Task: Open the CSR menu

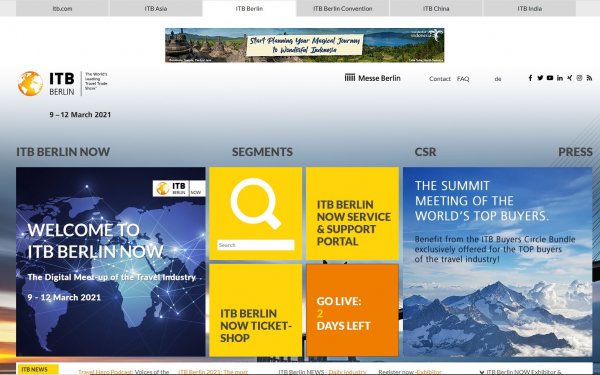Action: [x=425, y=152]
